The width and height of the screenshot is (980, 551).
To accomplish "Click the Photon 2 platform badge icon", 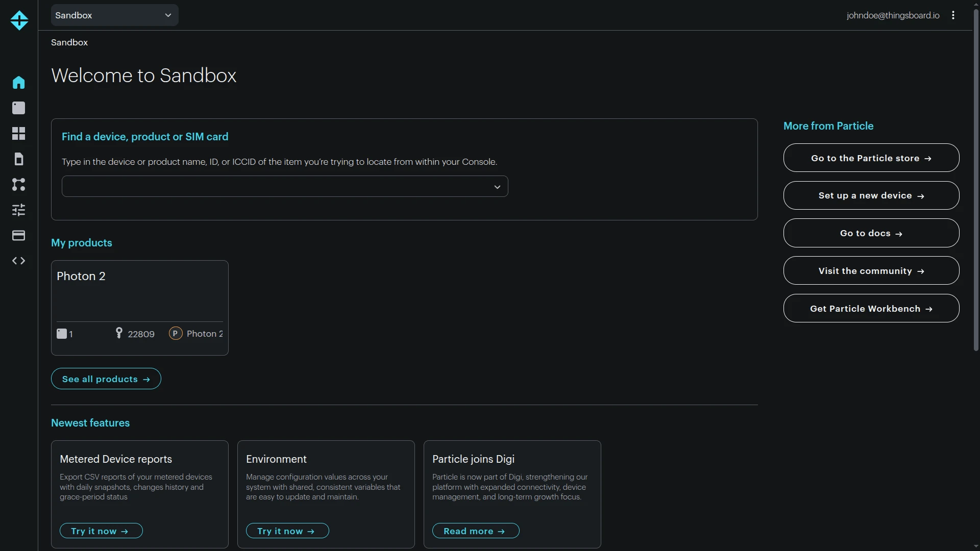I will [x=175, y=334].
